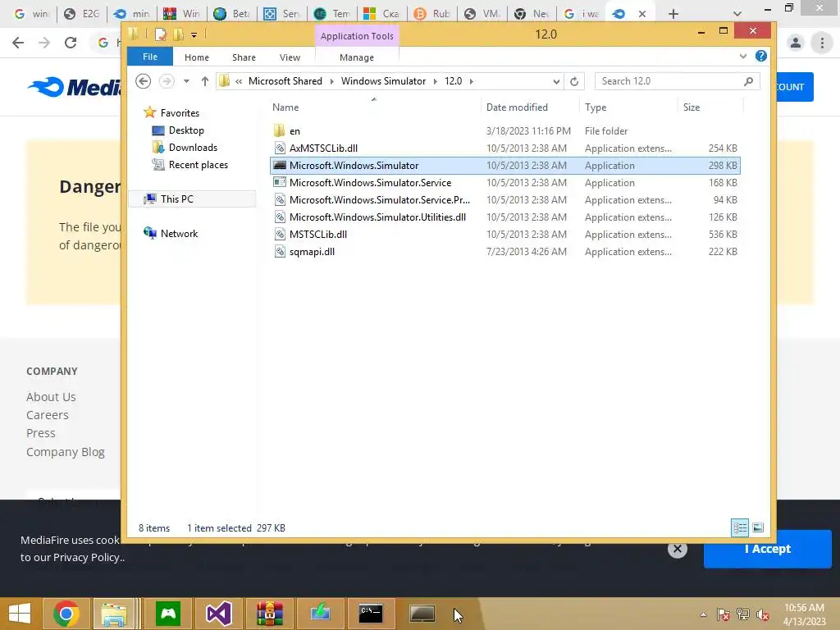Expand breadcrumb arrow after Windows Simulator
The height and width of the screenshot is (630, 840).
[x=435, y=81]
